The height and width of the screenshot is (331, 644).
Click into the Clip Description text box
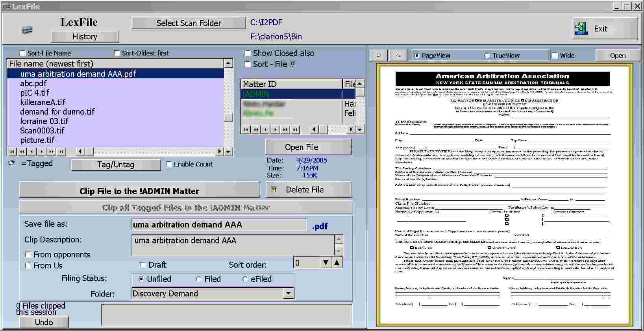tap(233, 245)
